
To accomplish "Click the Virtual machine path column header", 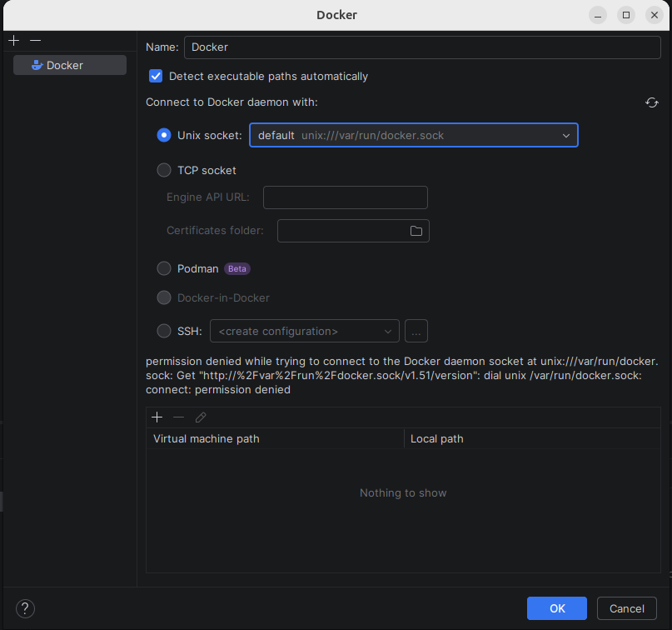I will tap(275, 438).
